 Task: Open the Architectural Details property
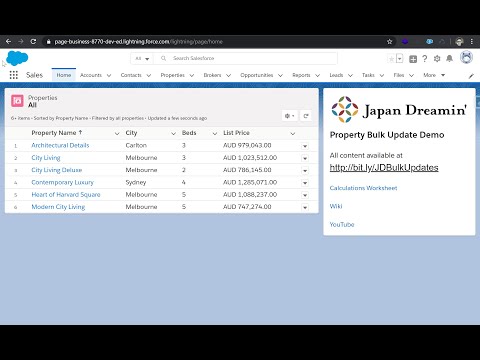[x=60, y=145]
